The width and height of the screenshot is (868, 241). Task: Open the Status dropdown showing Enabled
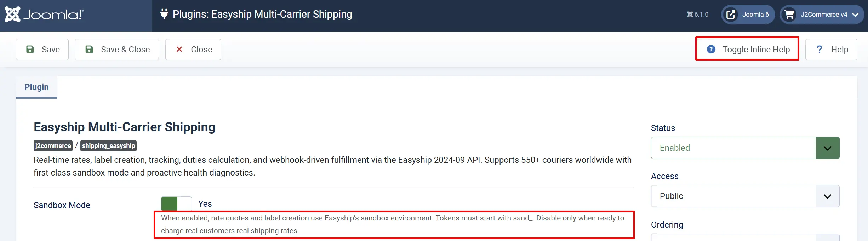[x=745, y=148]
